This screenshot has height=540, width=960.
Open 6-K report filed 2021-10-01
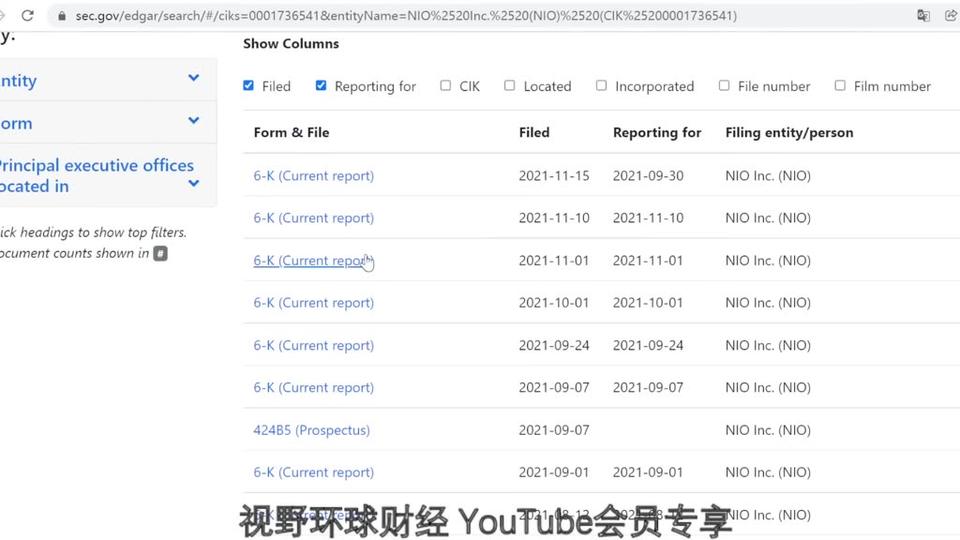[x=313, y=303]
